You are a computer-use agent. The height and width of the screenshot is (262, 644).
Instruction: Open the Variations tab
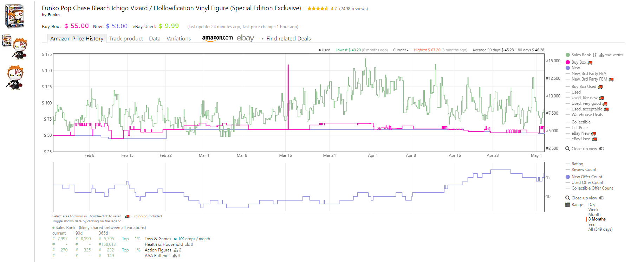178,39
